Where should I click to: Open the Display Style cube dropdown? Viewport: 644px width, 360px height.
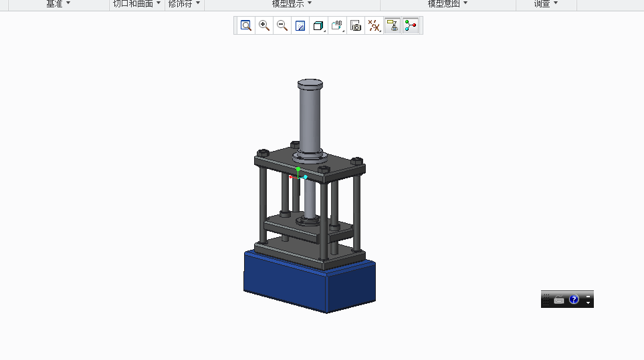(318, 25)
